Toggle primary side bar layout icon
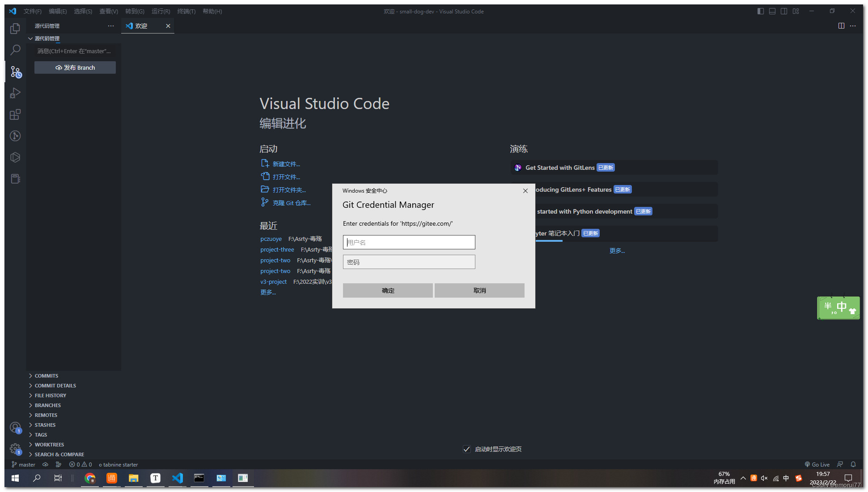 point(761,11)
